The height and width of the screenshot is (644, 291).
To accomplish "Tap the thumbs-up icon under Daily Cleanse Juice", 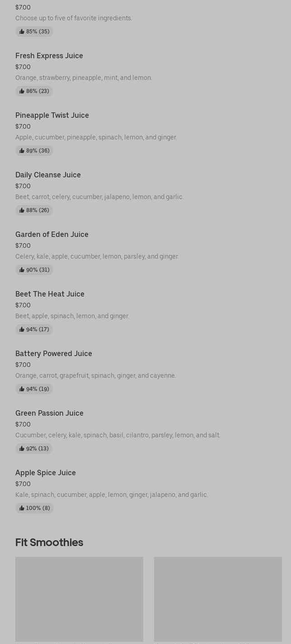I will coord(22,210).
